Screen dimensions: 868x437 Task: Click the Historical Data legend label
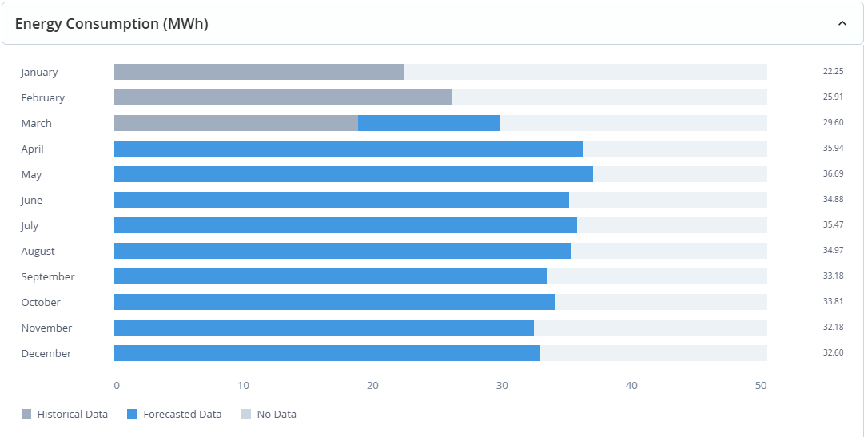(72, 414)
